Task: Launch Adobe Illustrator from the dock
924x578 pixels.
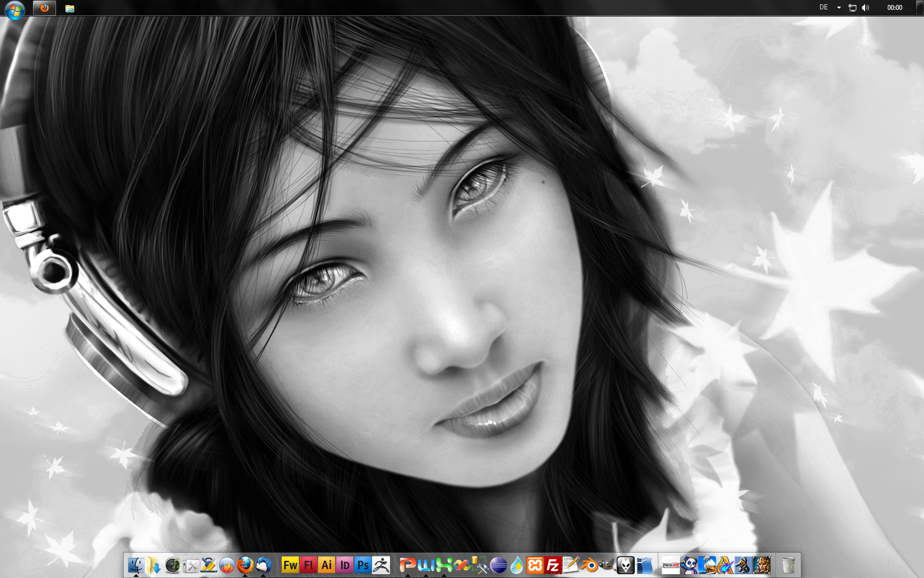Action: tap(327, 565)
